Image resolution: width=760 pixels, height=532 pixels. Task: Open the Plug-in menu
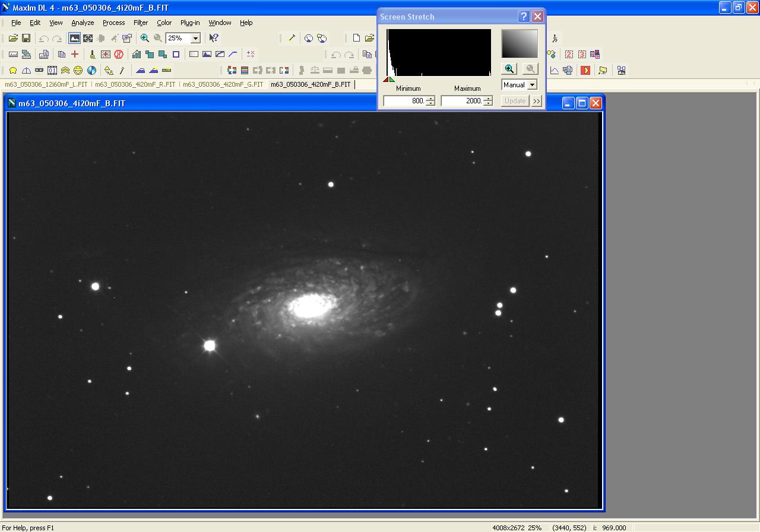190,23
